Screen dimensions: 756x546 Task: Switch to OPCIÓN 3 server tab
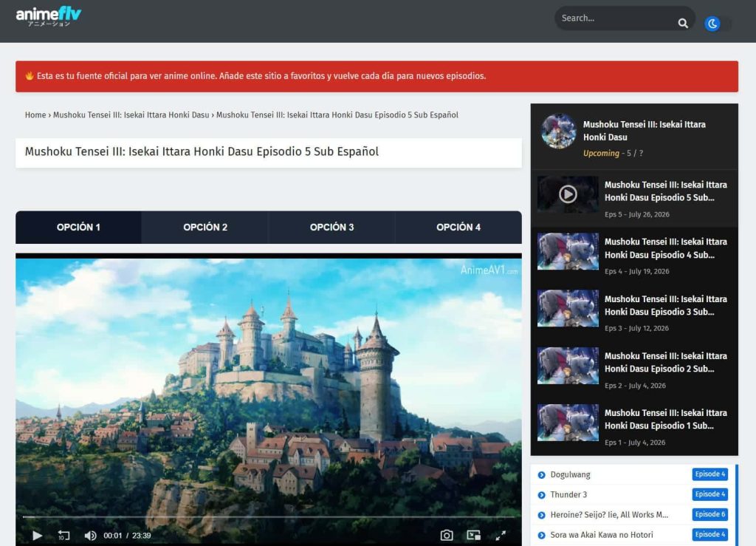pos(331,227)
